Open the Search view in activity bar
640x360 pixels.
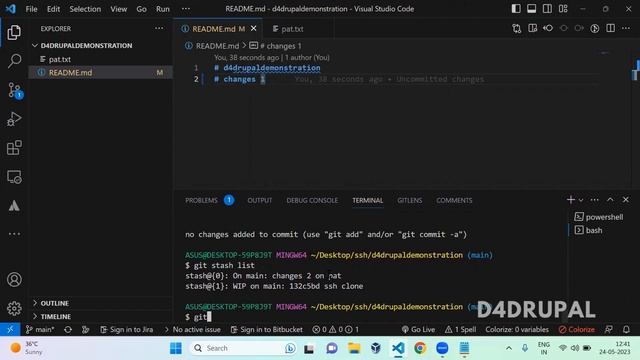pos(14,61)
